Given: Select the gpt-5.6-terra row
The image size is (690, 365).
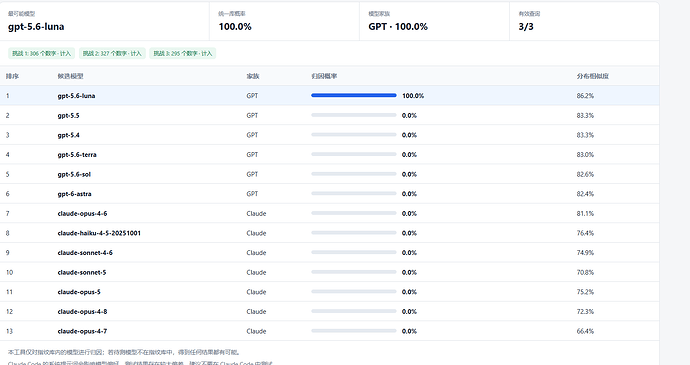Looking at the screenshot, I should click(x=330, y=155).
